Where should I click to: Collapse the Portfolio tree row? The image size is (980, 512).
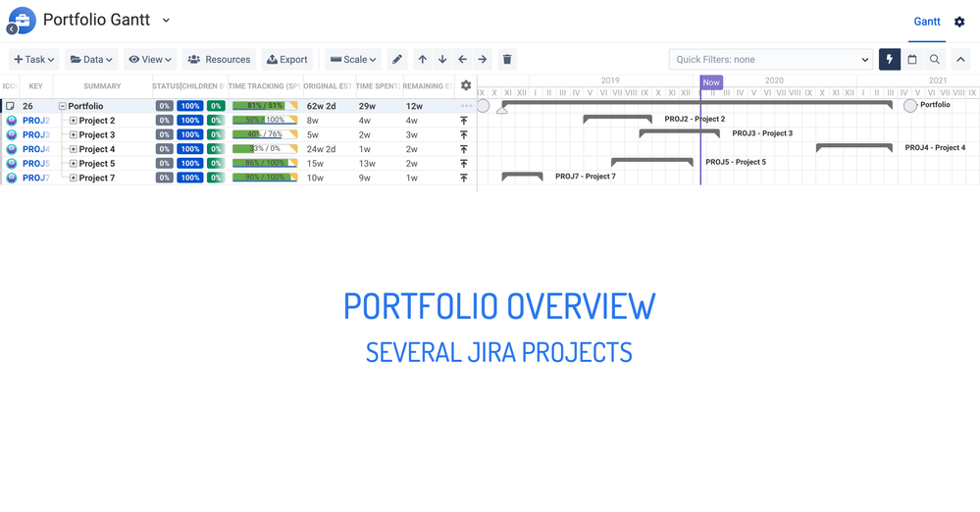click(63, 106)
